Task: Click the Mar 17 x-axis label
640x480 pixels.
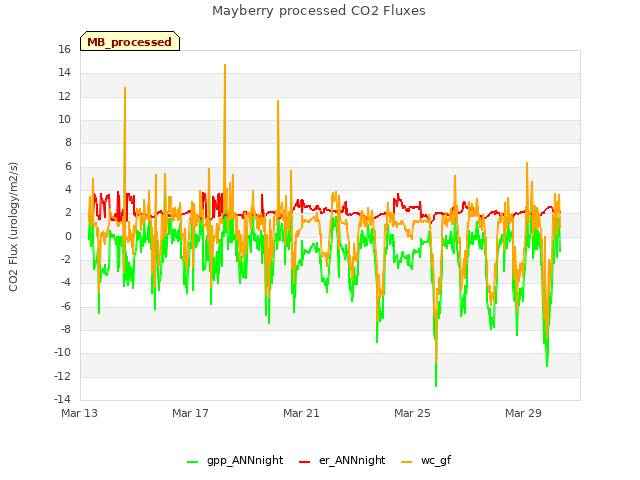Action: [190, 413]
